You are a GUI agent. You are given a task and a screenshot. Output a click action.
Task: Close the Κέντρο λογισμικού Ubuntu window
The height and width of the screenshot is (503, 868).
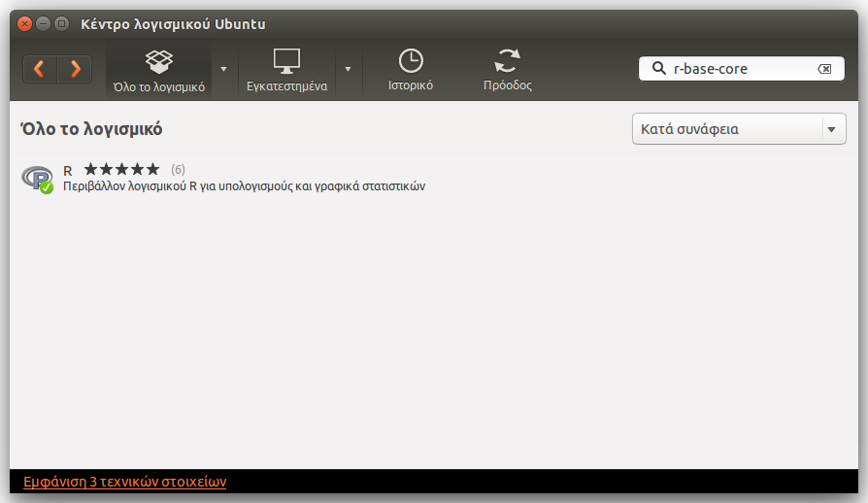coord(24,24)
